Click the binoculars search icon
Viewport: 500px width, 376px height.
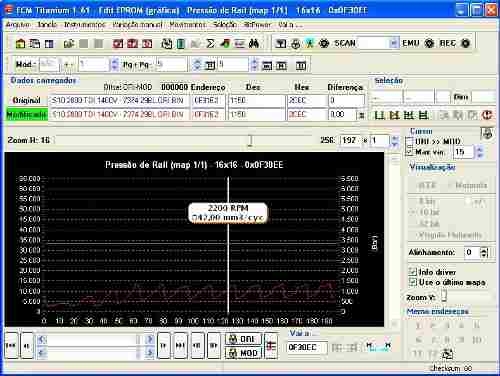[254, 43]
